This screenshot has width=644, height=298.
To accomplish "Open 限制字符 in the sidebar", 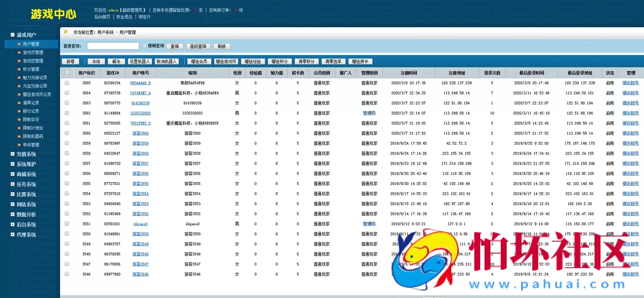I will 31,120.
